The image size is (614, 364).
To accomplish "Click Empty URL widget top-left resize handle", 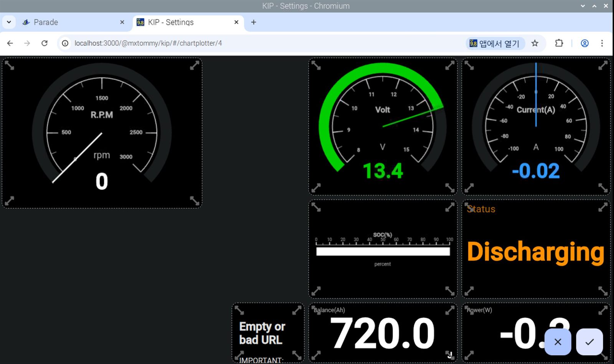I will click(x=239, y=310).
